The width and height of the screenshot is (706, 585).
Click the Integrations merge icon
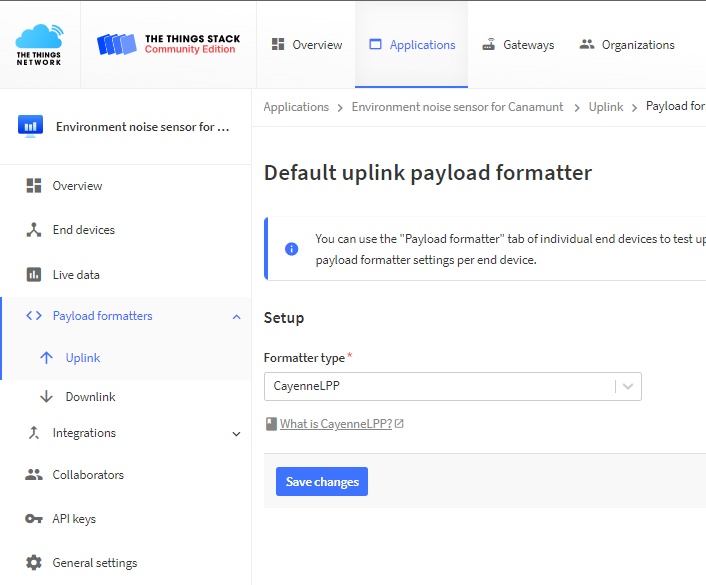(x=34, y=433)
